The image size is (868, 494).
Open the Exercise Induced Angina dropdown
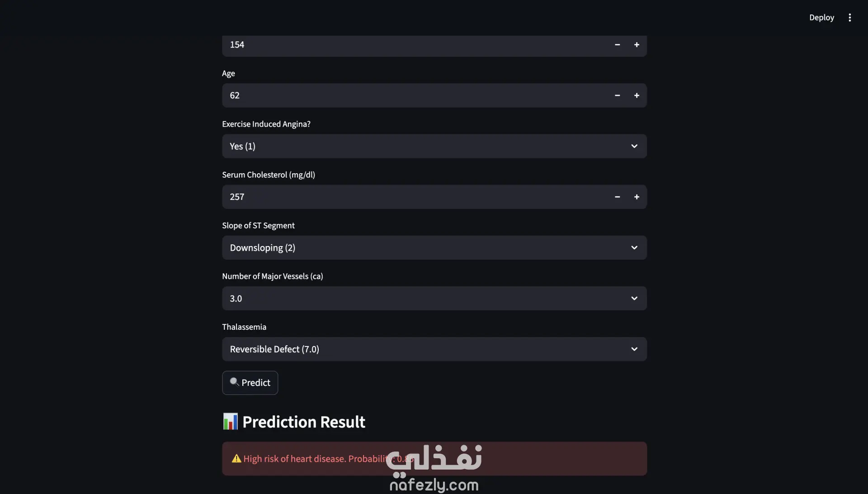click(x=434, y=146)
